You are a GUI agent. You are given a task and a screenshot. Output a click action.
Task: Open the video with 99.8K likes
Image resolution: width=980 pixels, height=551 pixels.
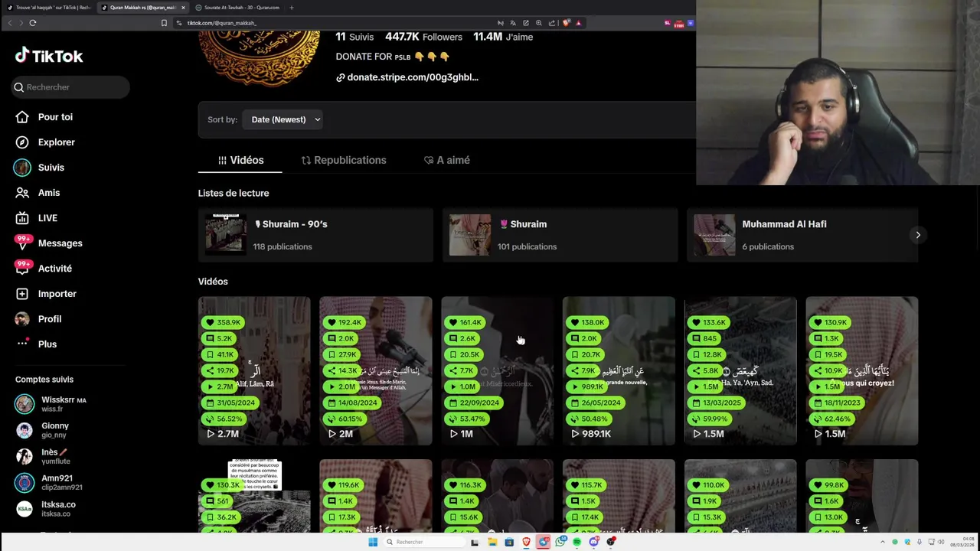[862, 496]
